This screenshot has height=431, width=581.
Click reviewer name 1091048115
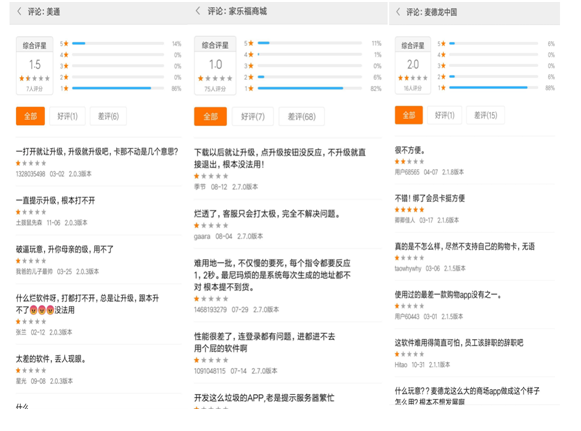point(210,371)
